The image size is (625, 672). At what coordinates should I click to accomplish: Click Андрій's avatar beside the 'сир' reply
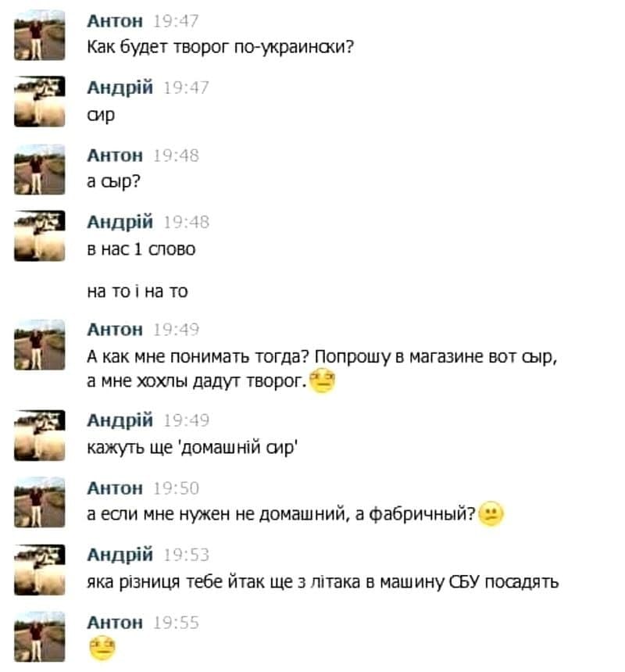pyautogui.click(x=39, y=101)
